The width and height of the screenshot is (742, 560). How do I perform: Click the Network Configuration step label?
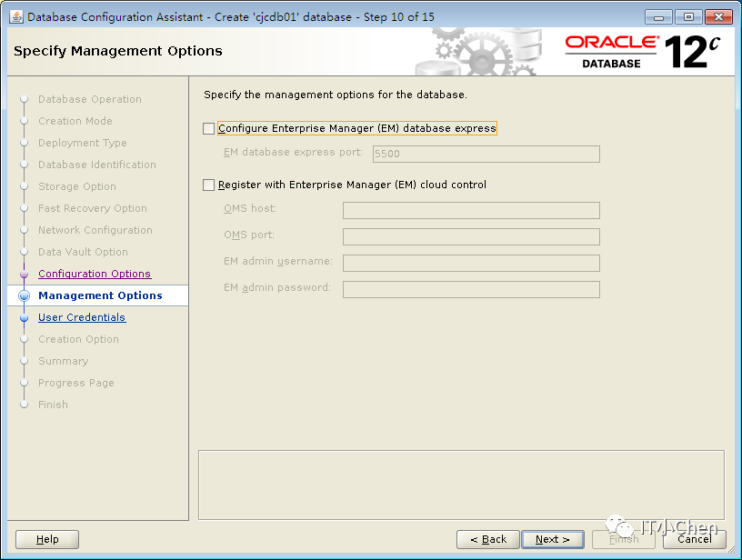95,230
